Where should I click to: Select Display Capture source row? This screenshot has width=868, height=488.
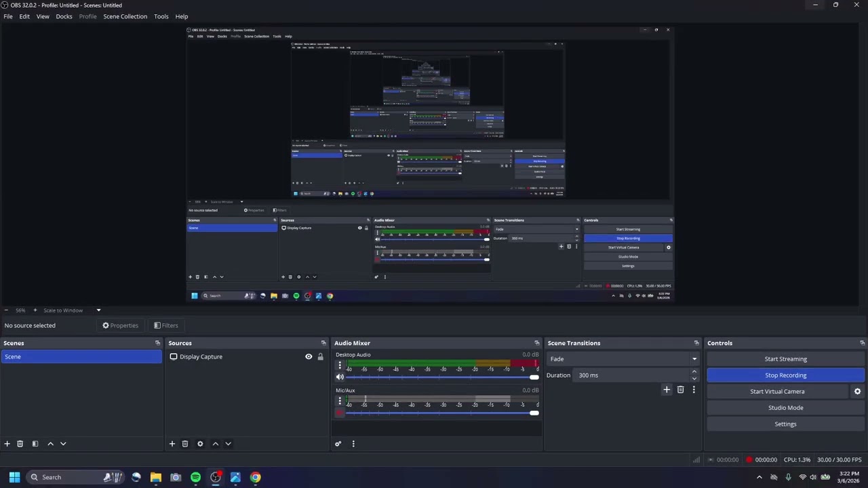pos(248,357)
